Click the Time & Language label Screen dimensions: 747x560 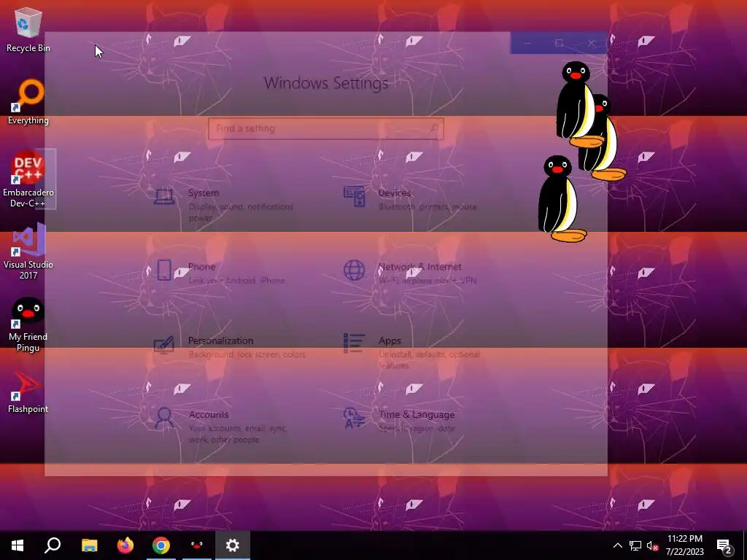(417, 414)
